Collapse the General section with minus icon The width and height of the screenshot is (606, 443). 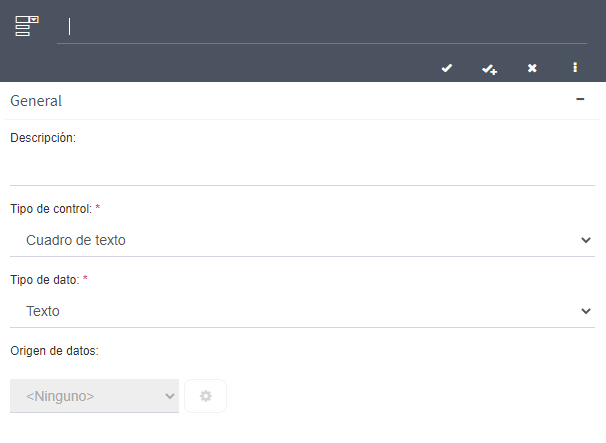tap(580, 99)
